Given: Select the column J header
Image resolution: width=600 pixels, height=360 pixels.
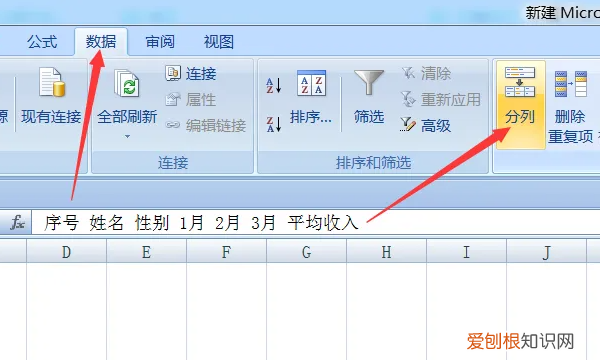Looking at the screenshot, I should point(546,251).
